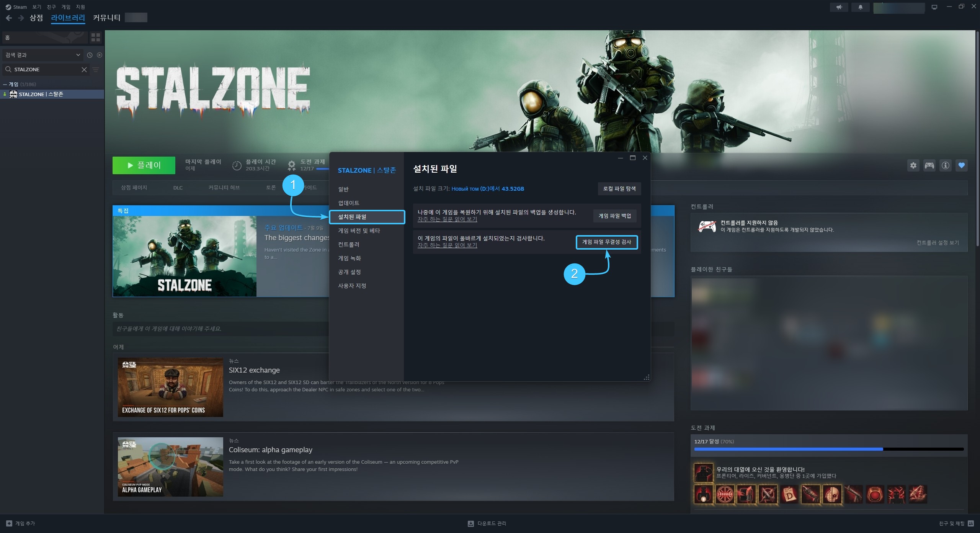Launch Big Picture mode via monitor icon
Image resolution: width=980 pixels, height=533 pixels.
tap(934, 7)
